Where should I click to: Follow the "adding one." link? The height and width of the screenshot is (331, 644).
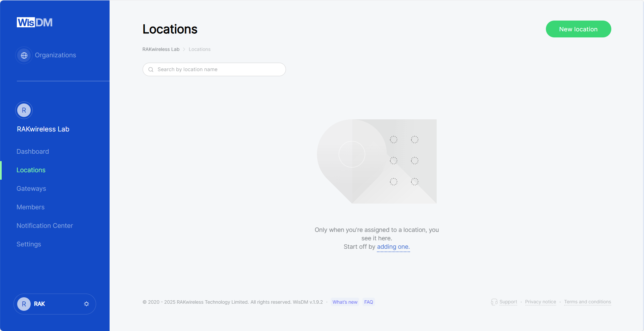click(393, 247)
